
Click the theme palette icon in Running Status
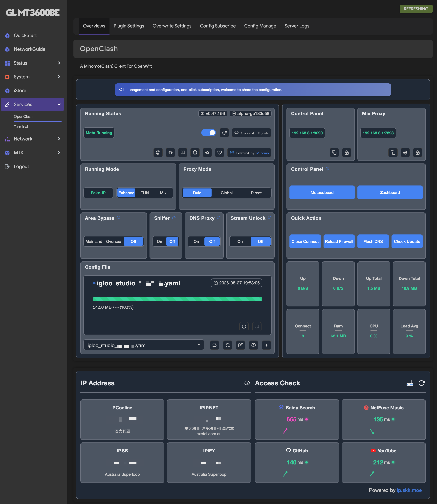click(x=158, y=153)
